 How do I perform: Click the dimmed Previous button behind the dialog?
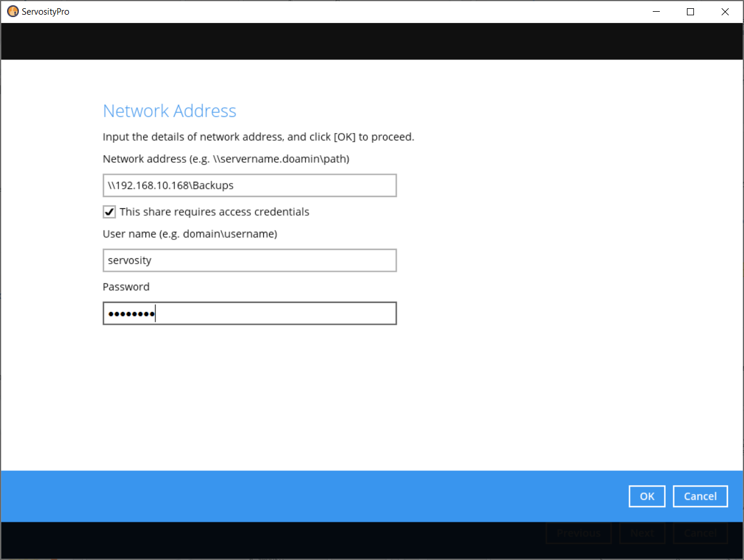coord(578,532)
